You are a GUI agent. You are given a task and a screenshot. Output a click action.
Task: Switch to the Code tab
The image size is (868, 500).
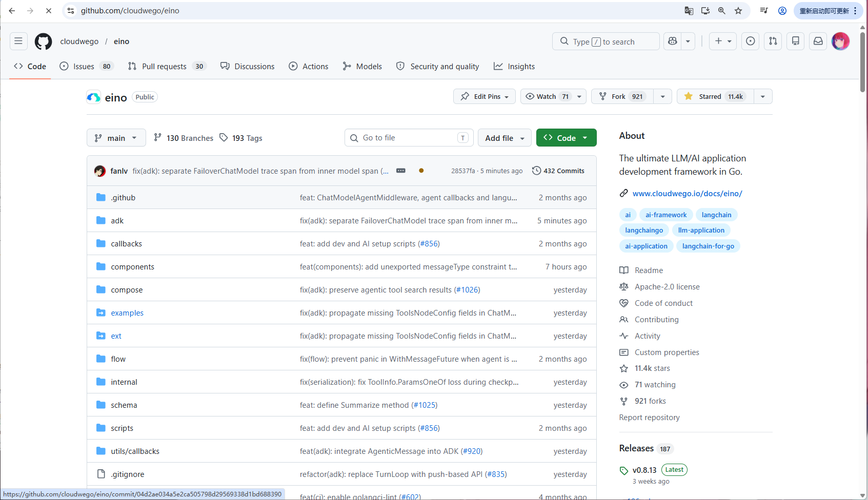(30, 66)
